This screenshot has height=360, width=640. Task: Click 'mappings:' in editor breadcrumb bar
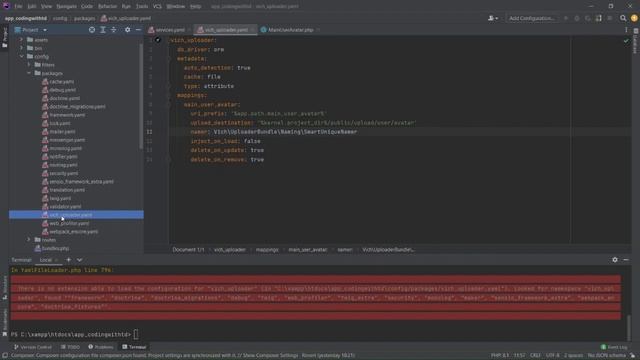(267, 249)
